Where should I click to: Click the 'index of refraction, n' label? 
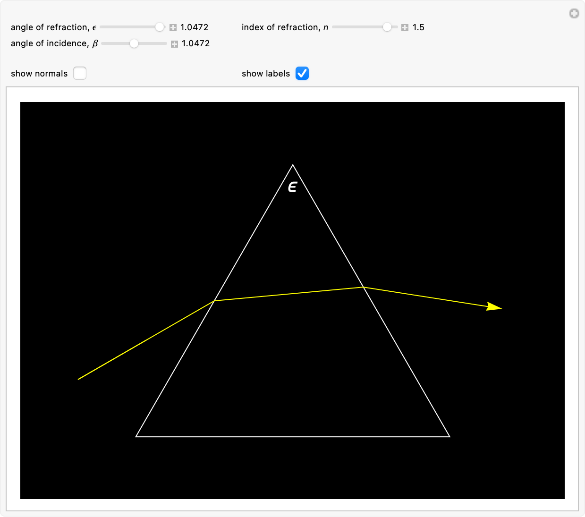coord(285,27)
